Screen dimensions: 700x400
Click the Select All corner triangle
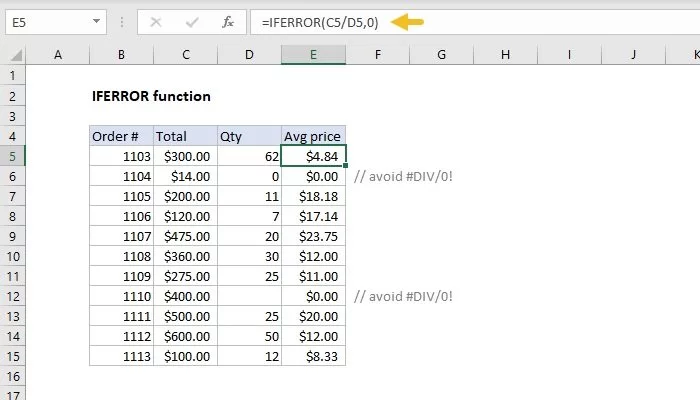point(16,55)
